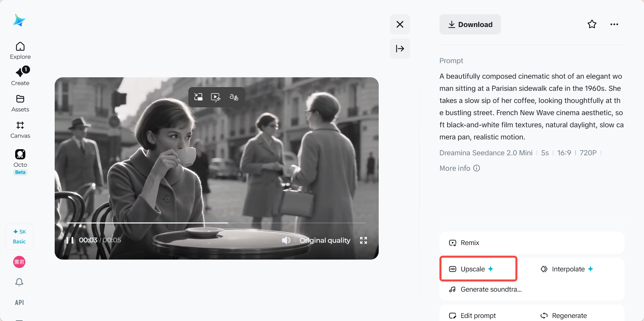Click the Dreamina logo at top of sidebar
Viewport: 644px width, 321px height.
coord(19,20)
